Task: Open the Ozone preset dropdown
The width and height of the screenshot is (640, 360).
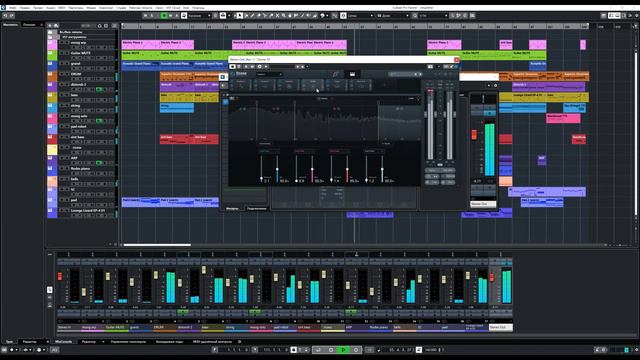Action: [269, 74]
